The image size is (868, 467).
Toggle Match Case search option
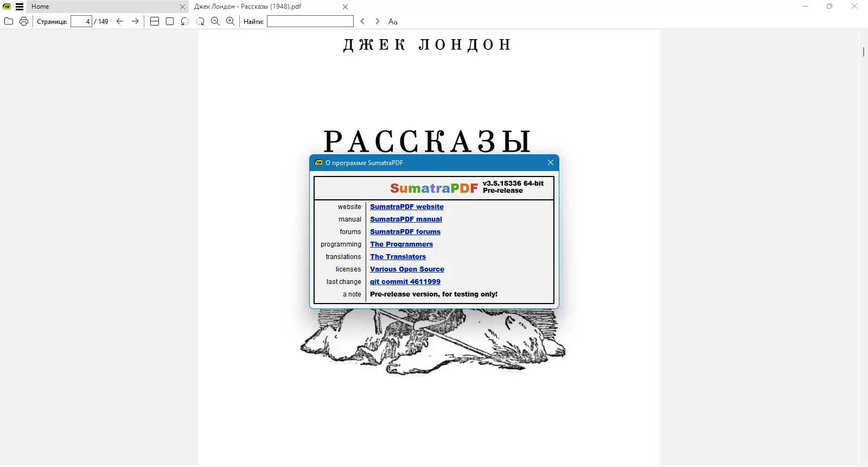[x=393, y=21]
